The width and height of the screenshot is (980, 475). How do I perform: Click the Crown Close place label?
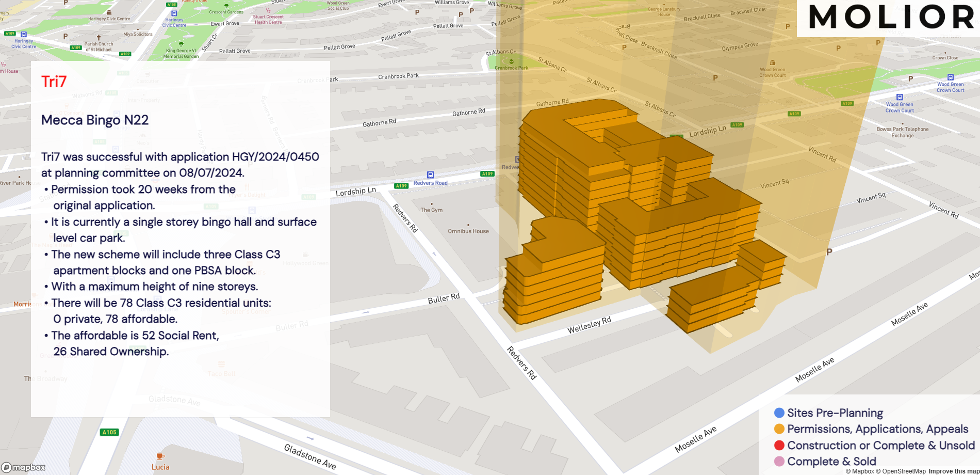(945, 58)
